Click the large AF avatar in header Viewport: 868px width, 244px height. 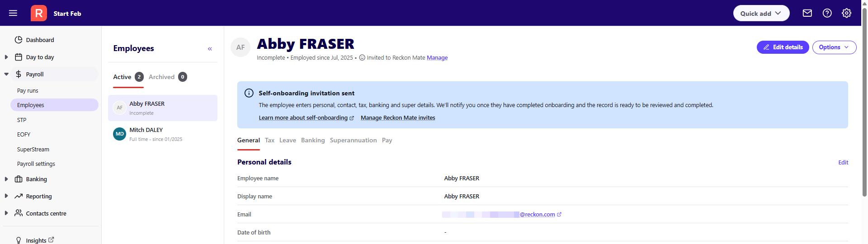tap(241, 47)
